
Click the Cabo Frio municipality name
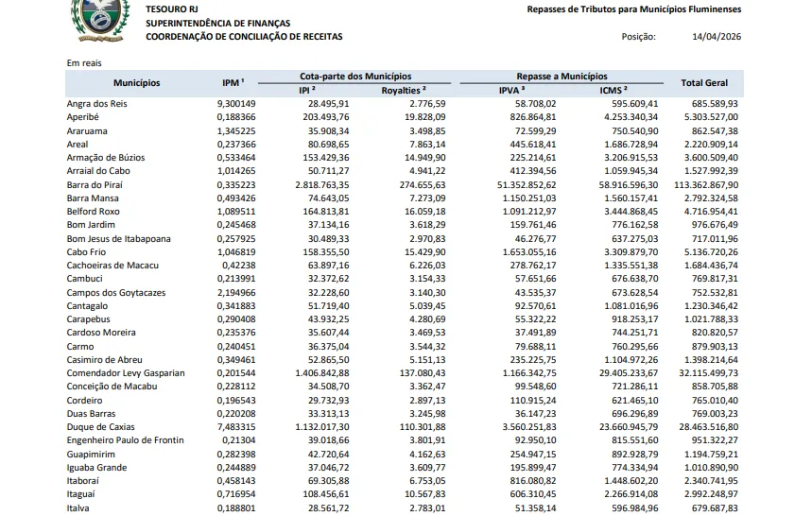tap(87, 253)
